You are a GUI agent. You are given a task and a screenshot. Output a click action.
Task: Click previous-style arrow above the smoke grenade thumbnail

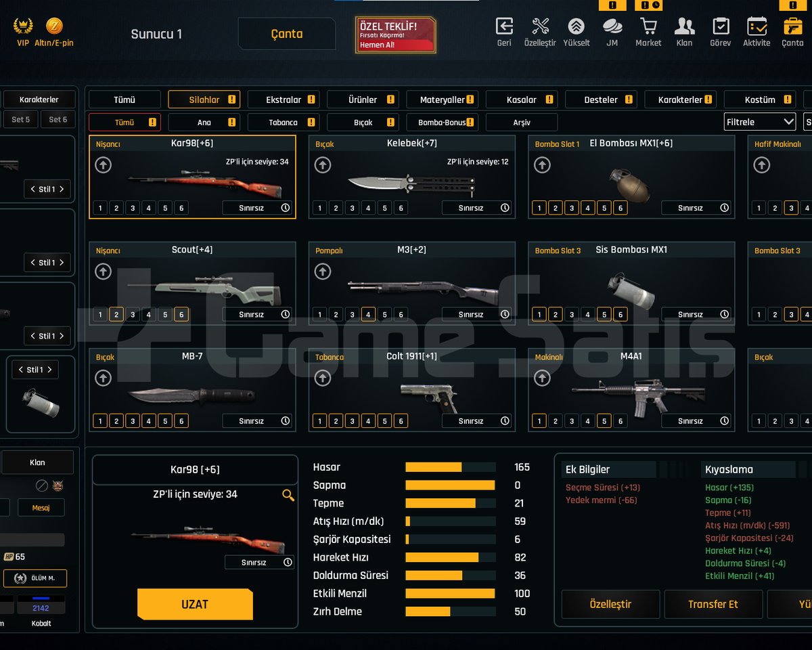[20, 370]
